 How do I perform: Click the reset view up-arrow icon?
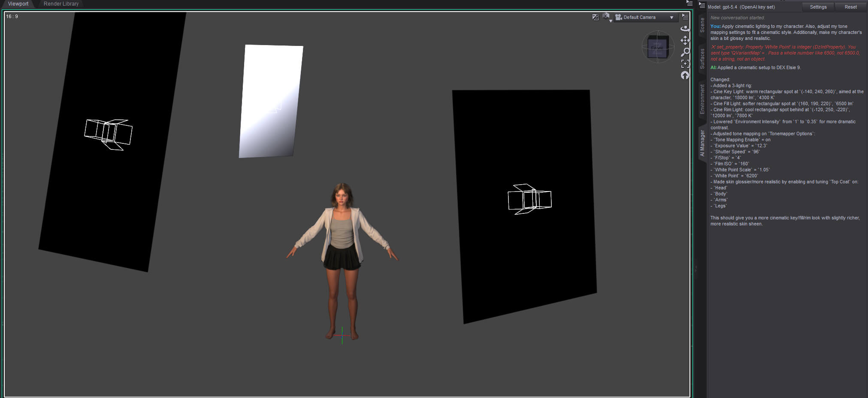tap(685, 75)
